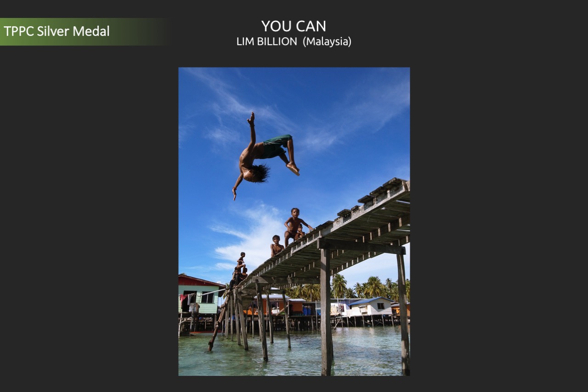This screenshot has height=392, width=588.
Task: Click the leaning wooden ladder in water
Action: pyautogui.click(x=218, y=323)
